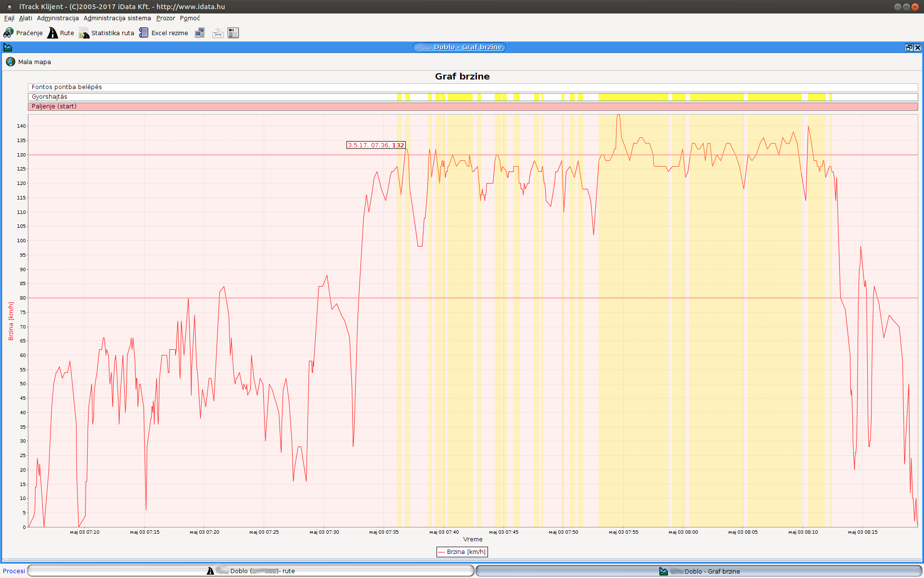Open the Pomoć menu dropdown
This screenshot has width=924, height=578.
[190, 18]
